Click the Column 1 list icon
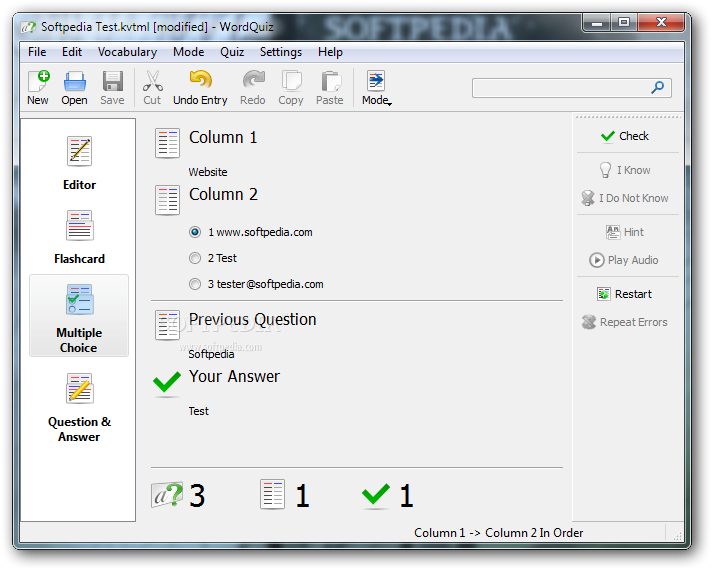 tap(167, 143)
